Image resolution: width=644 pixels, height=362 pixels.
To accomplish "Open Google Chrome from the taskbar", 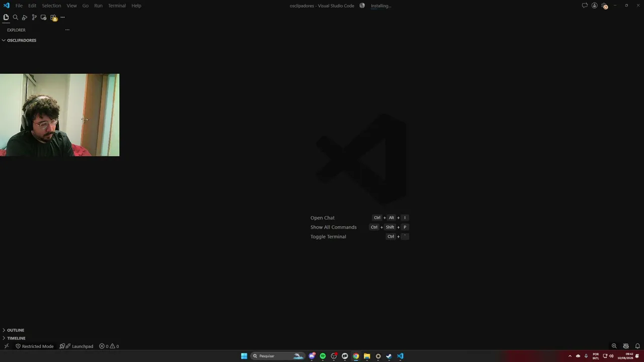I will click(x=356, y=356).
